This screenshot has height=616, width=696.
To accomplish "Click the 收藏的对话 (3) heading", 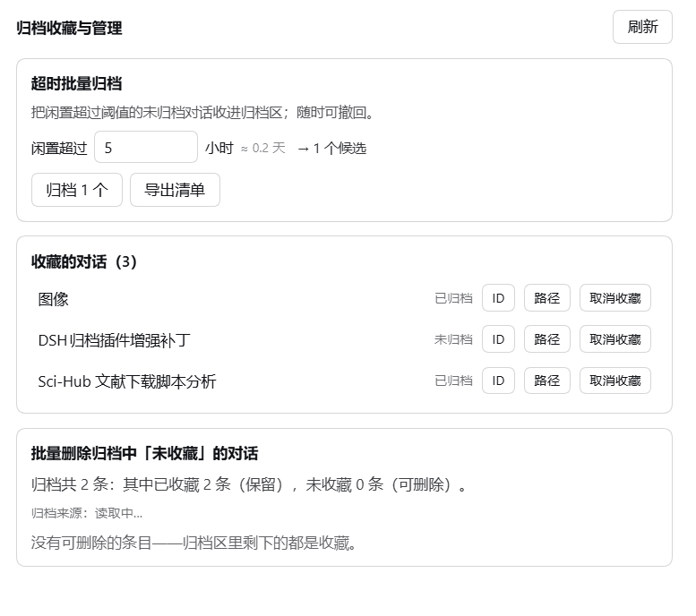I will 84,261.
